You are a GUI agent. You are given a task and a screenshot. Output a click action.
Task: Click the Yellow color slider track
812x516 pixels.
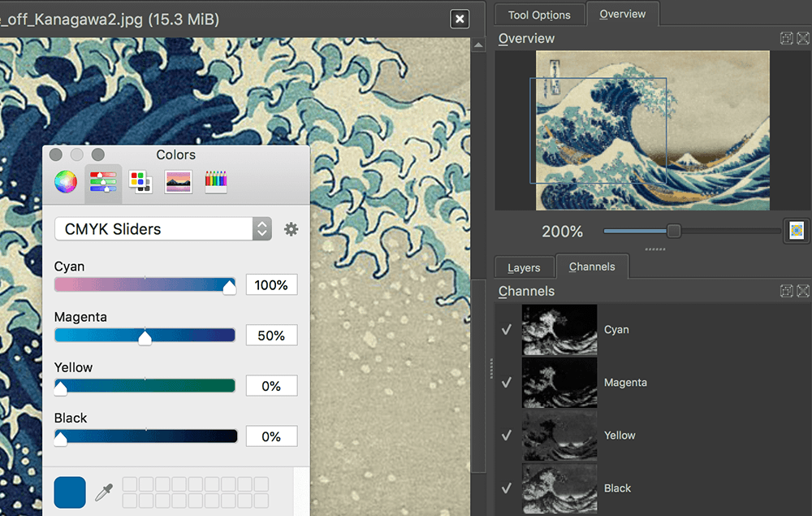click(x=145, y=385)
